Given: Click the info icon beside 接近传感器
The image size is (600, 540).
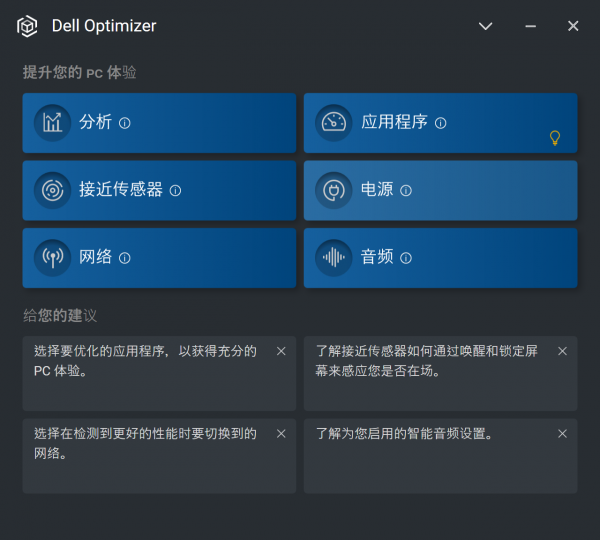Looking at the screenshot, I should [175, 190].
